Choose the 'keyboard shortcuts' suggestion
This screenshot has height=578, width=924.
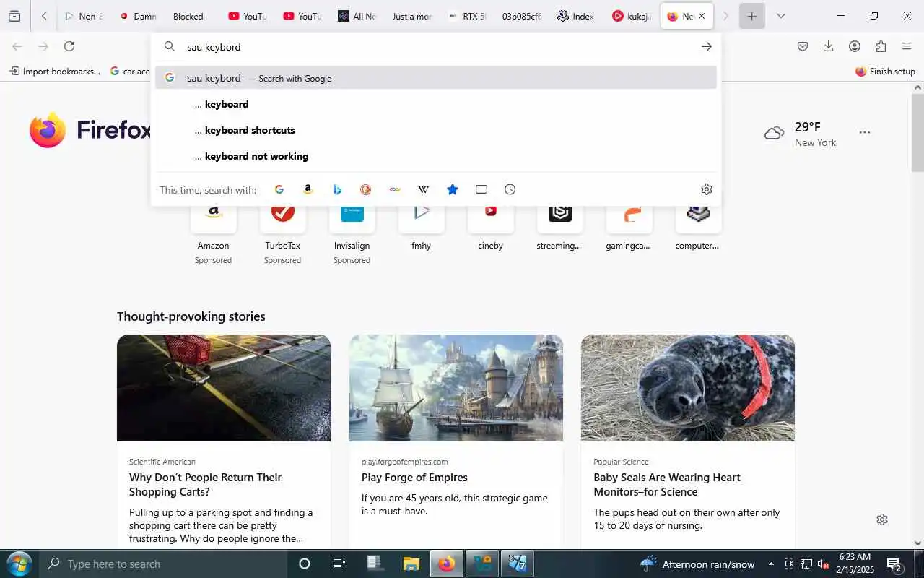436,130
